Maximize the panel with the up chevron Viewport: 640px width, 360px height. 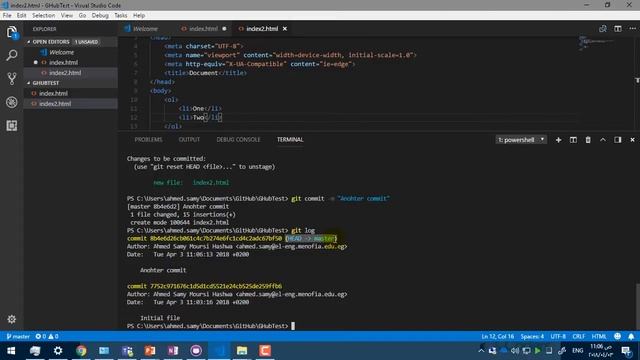602,140
